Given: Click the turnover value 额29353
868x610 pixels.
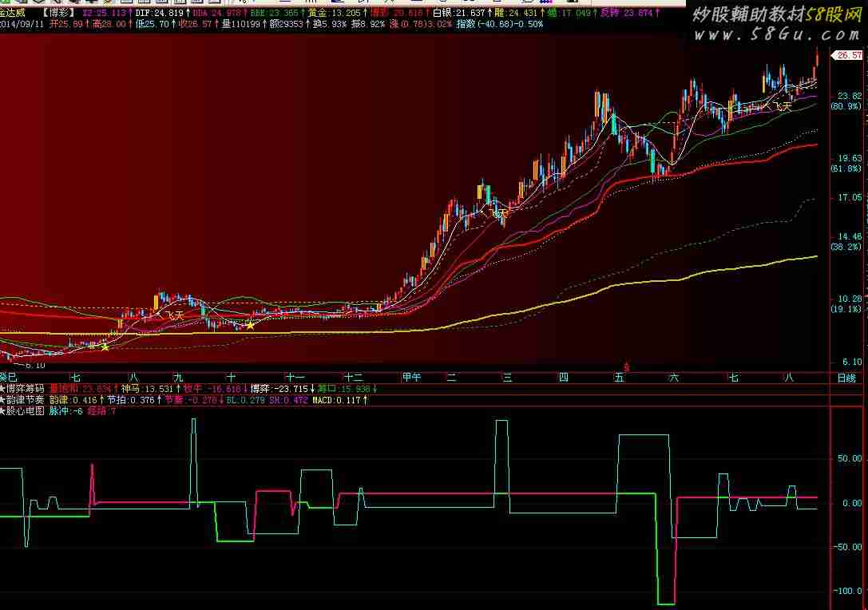Looking at the screenshot, I should pyautogui.click(x=286, y=25).
